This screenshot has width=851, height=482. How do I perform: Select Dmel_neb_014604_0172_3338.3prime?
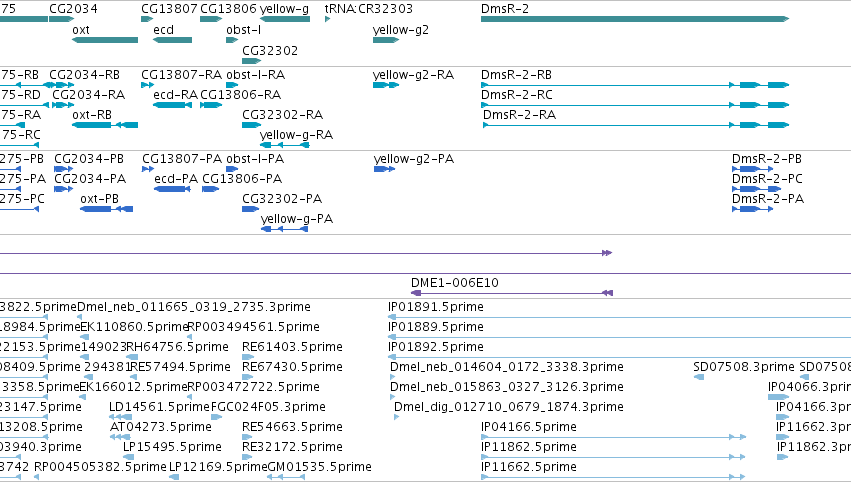click(x=392, y=377)
